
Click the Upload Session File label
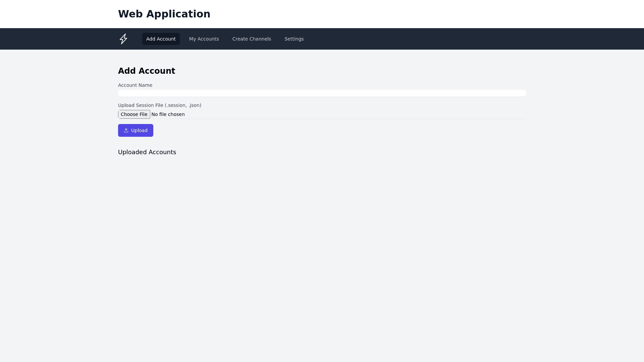[160, 105]
